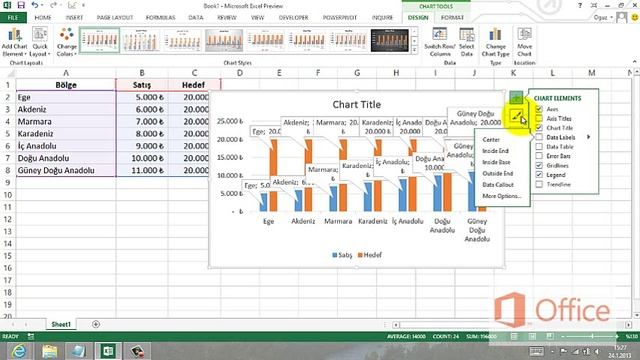This screenshot has height=360, width=640.
Task: Click the Hedef legend entry
Action: click(x=370, y=255)
